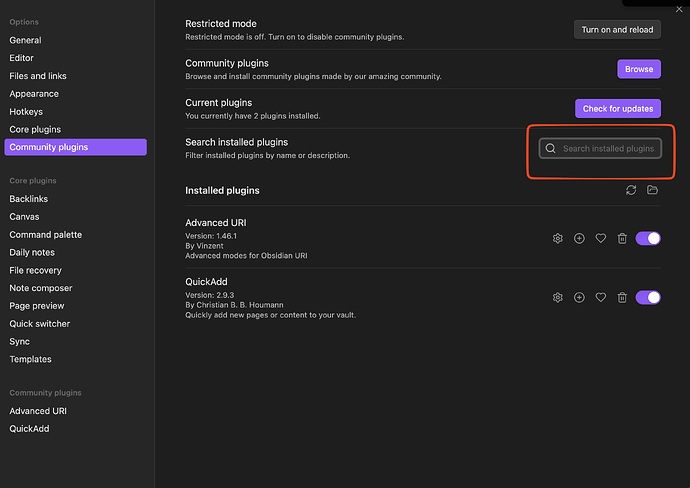Click the Check for updates button
This screenshot has width=690, height=488.
coord(618,108)
